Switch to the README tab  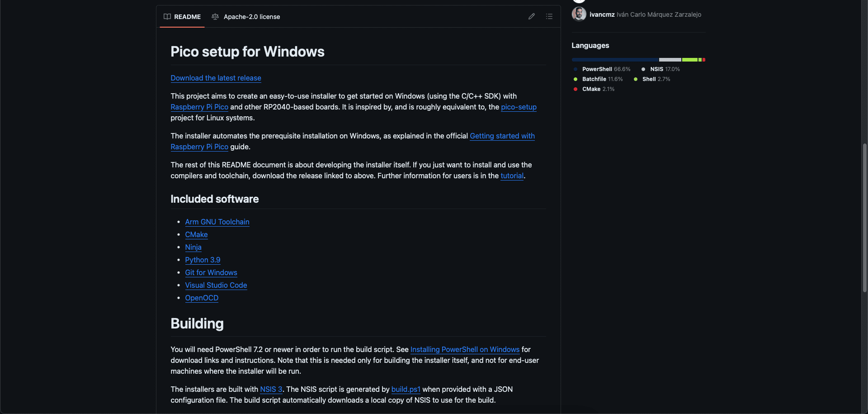click(x=182, y=17)
